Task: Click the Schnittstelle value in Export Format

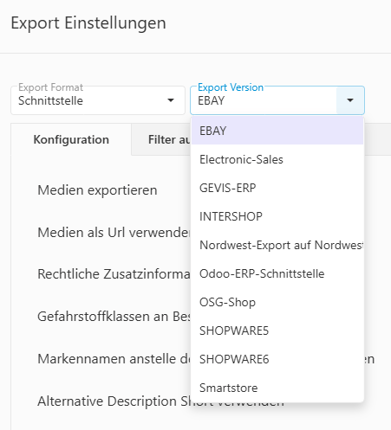Action: coord(51,101)
